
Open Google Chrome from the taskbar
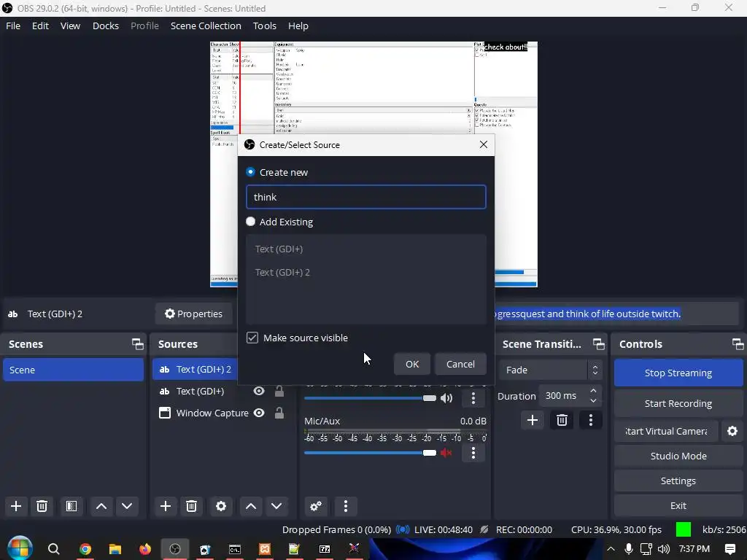[85, 549]
